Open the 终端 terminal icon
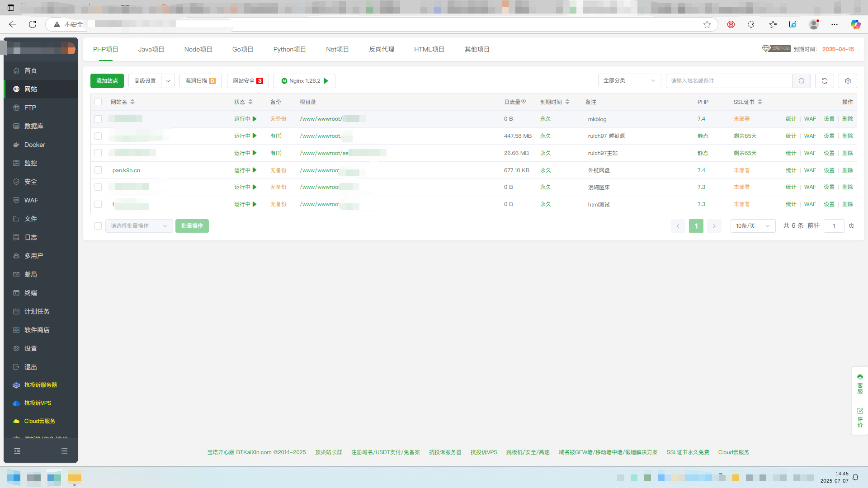Image resolution: width=868 pixels, height=488 pixels. point(16,293)
